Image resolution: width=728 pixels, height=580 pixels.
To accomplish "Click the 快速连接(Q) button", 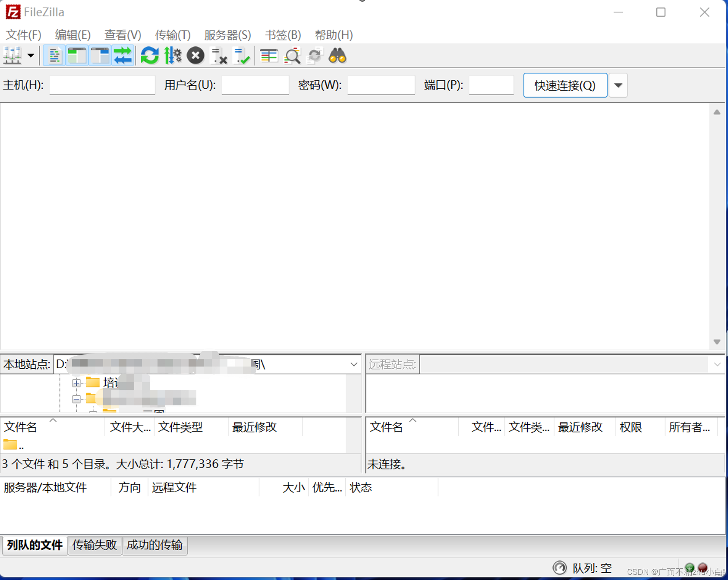I will point(565,85).
